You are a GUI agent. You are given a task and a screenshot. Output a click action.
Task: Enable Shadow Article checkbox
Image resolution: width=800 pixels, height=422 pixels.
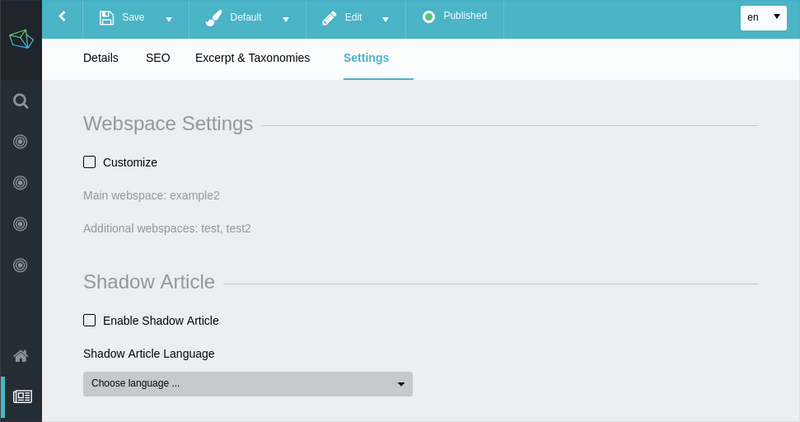coord(89,320)
